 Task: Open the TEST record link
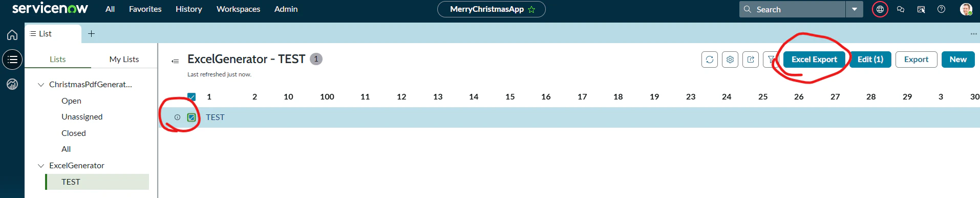[x=215, y=117]
